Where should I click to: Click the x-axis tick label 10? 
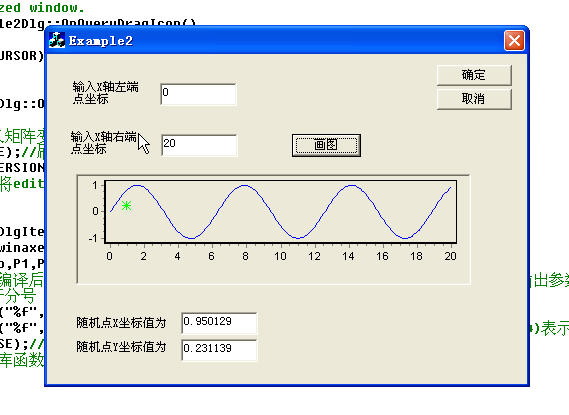(x=280, y=256)
